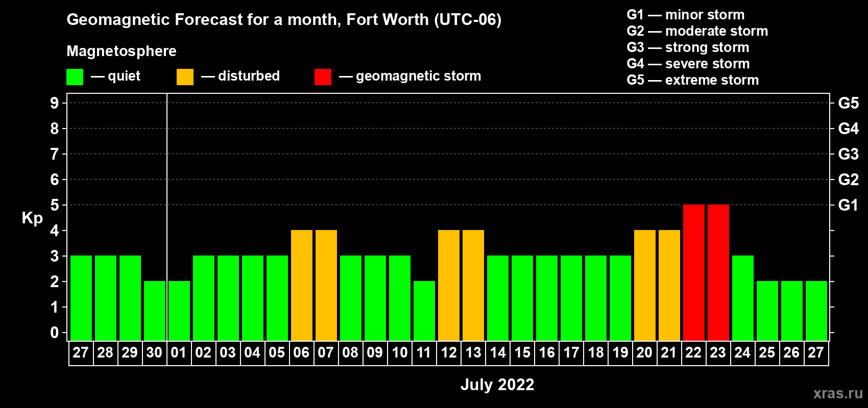Screen dimensions: 868x408
Task: Select the green bar for June 30
Action: pyautogui.click(x=154, y=311)
